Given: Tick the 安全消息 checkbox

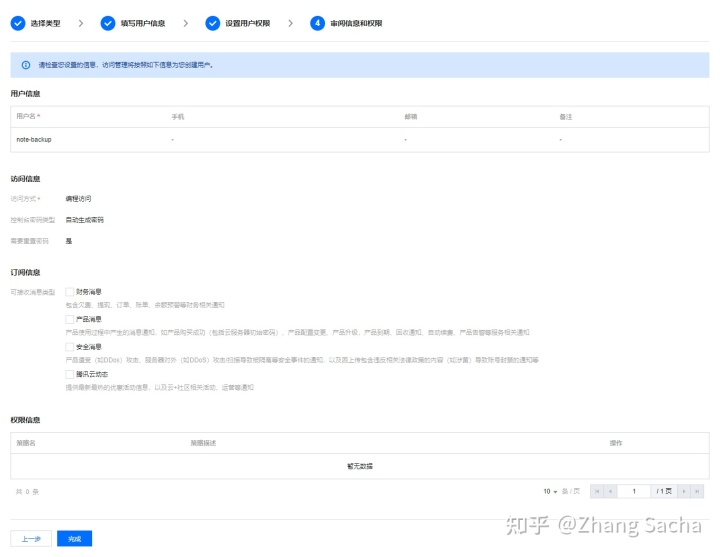Looking at the screenshot, I should click(x=70, y=346).
